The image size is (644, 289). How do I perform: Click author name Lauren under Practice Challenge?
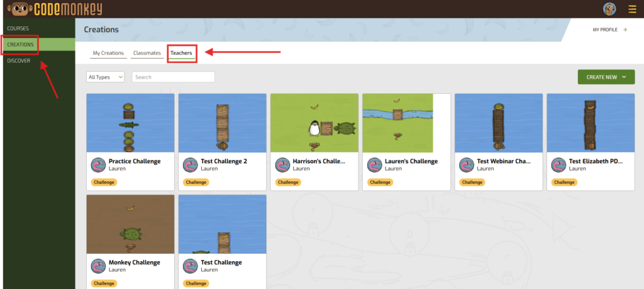[x=117, y=169]
